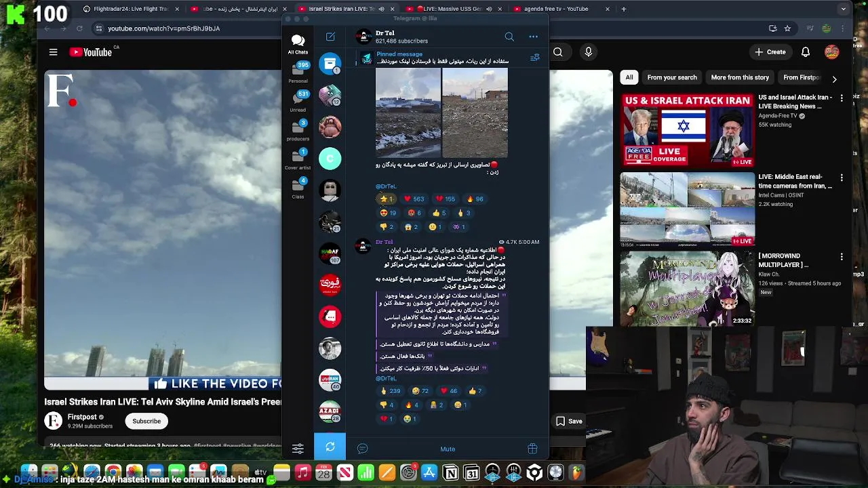The image size is (868, 488).
Task: Toggle the fire reaction with 96
Action: pos(475,199)
